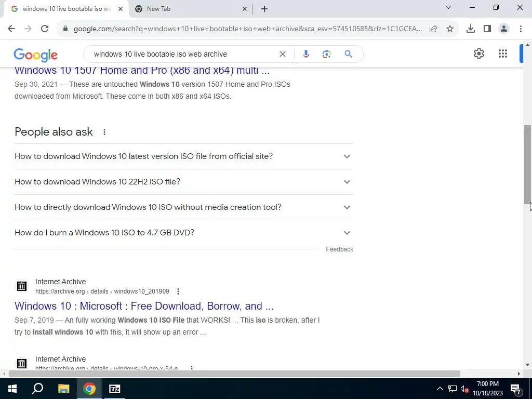This screenshot has width=532, height=399.
Task: Search by image with Google Lens icon
Action: click(326, 54)
